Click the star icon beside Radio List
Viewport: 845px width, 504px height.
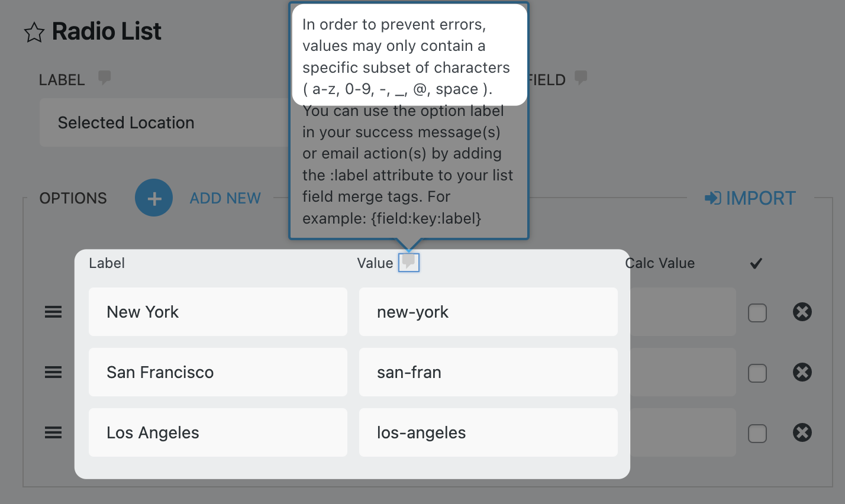point(34,33)
